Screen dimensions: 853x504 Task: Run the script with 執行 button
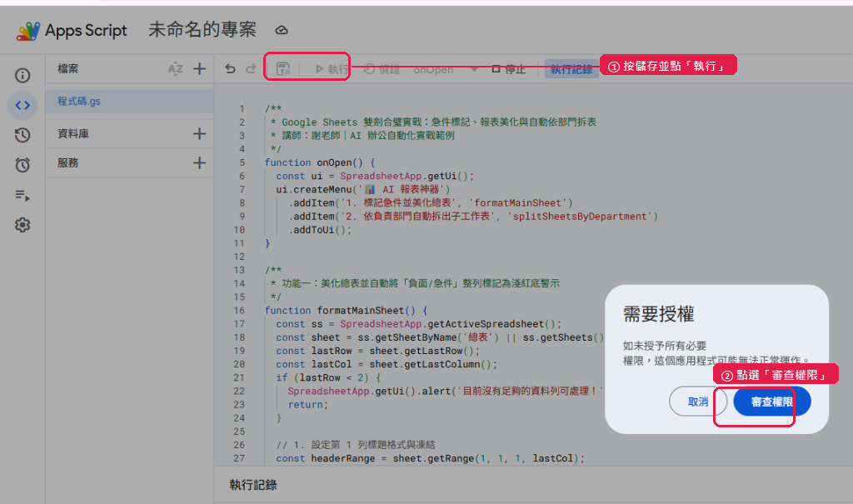click(332, 68)
